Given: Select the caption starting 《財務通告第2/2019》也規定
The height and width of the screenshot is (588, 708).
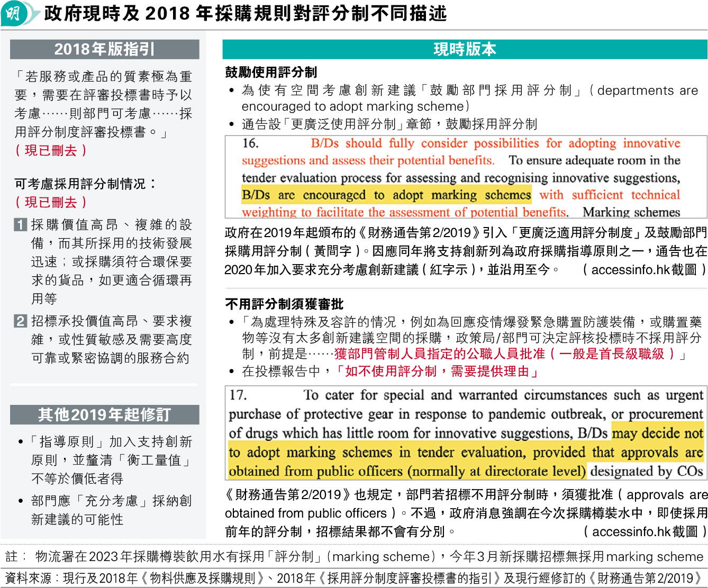Looking at the screenshot, I should tap(466, 513).
